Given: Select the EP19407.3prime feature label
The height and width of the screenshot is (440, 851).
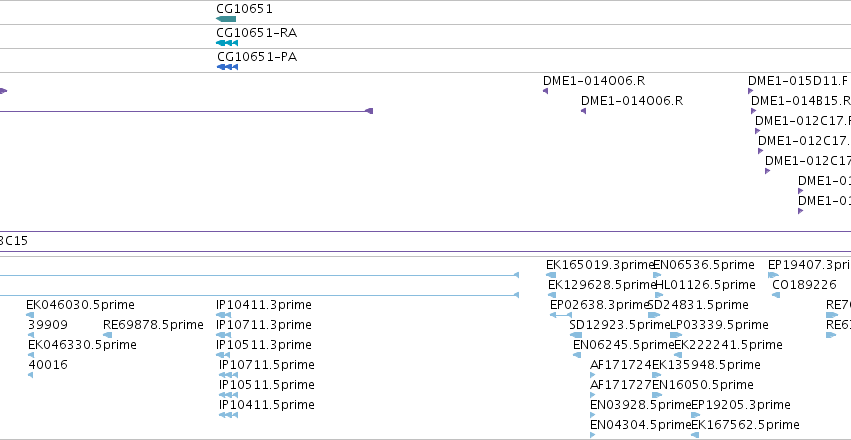Looking at the screenshot, I should click(x=809, y=265).
